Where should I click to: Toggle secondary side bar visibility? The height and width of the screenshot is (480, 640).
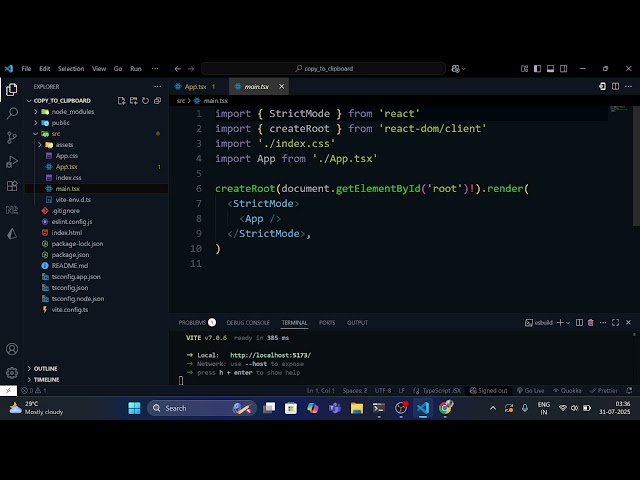(563, 69)
